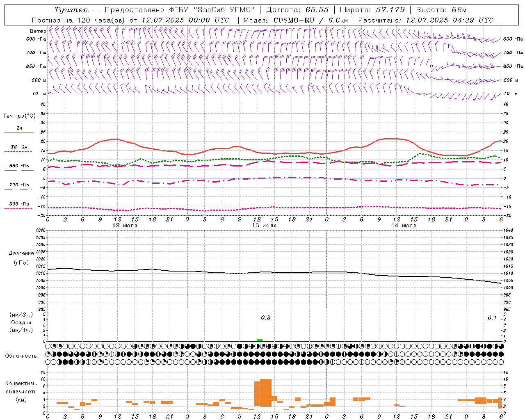Click the Рассчитано: 12.07.2025 04:39 UTC timestamp
The width and height of the screenshot is (525, 420).
click(x=426, y=20)
